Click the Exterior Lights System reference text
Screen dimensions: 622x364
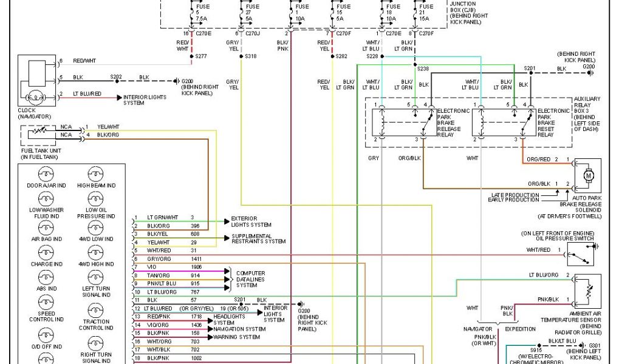(x=251, y=221)
